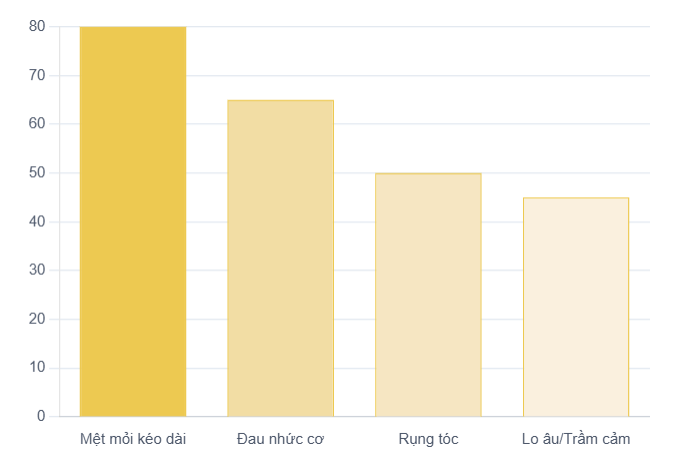Click the 0 y-axis tick label
This screenshot has width=677, height=462.
[41, 416]
